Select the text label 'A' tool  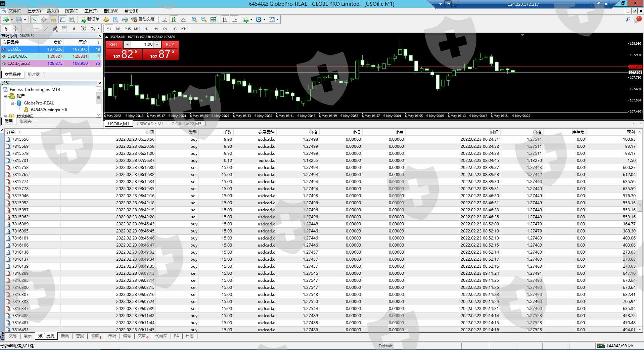tap(74, 29)
